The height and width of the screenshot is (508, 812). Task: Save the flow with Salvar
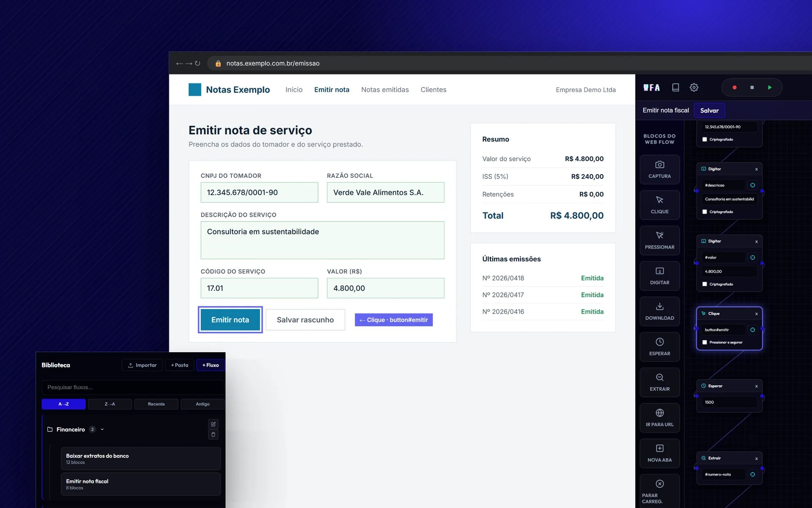[709, 110]
